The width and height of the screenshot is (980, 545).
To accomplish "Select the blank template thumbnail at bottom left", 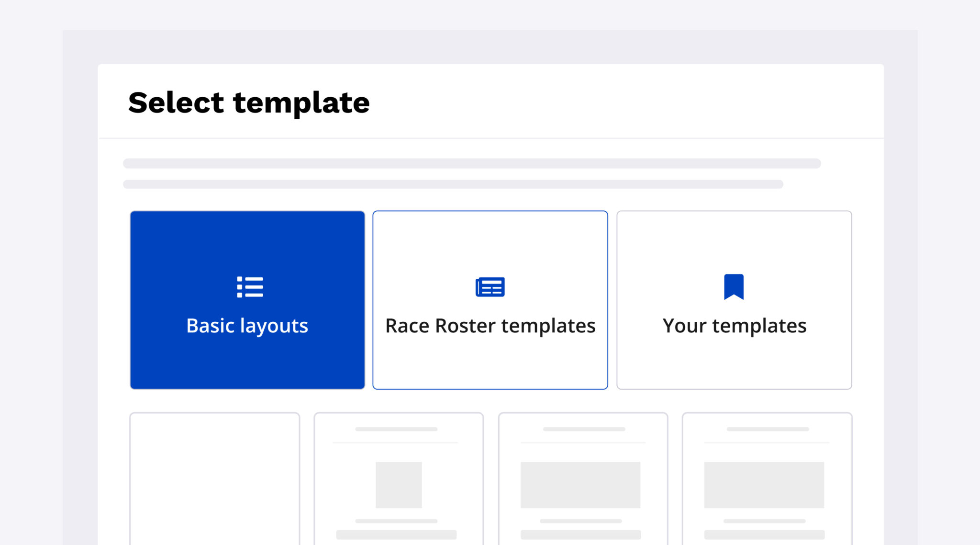I will pos(215,479).
